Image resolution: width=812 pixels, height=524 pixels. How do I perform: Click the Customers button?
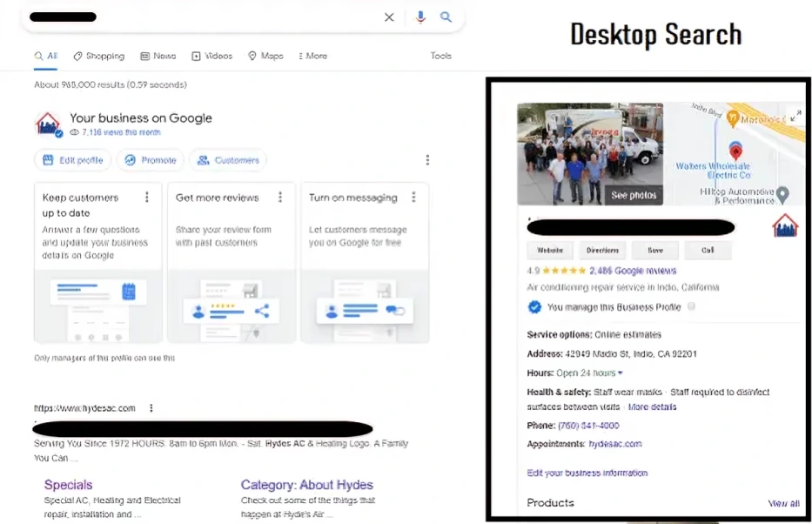click(x=228, y=160)
